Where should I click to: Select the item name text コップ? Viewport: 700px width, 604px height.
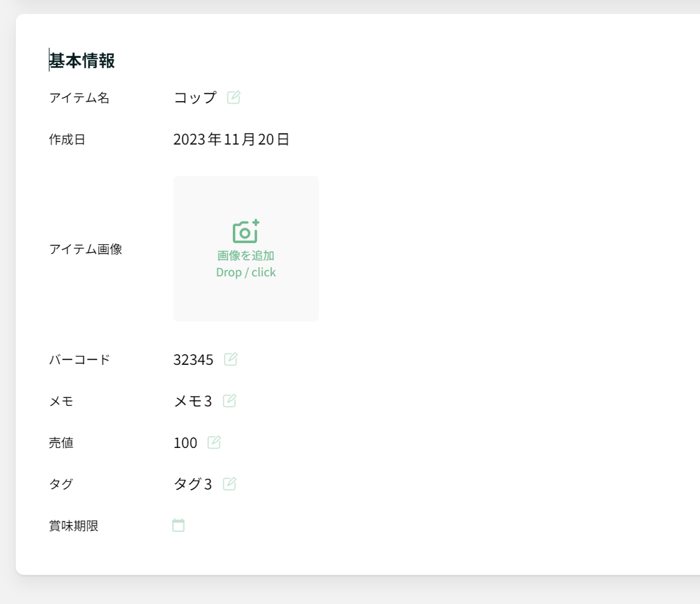[x=195, y=98]
